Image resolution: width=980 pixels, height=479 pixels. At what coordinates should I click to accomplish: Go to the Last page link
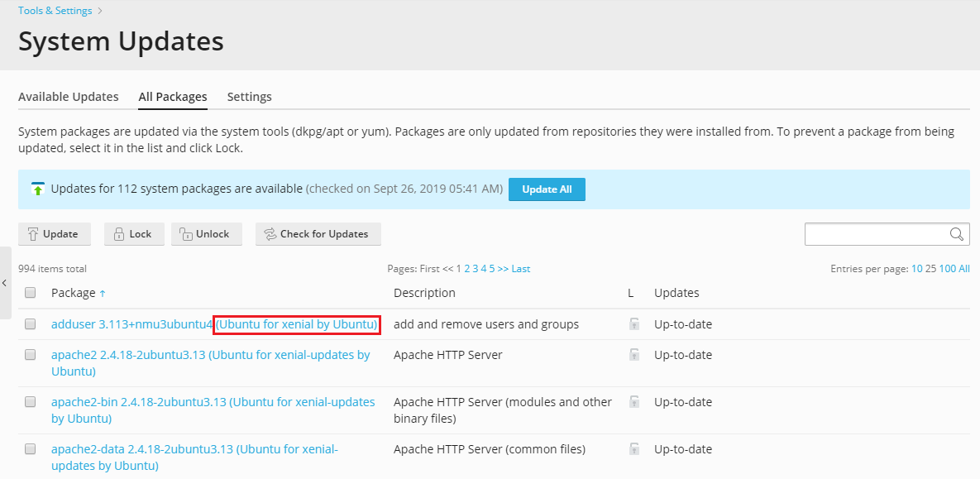tap(521, 269)
